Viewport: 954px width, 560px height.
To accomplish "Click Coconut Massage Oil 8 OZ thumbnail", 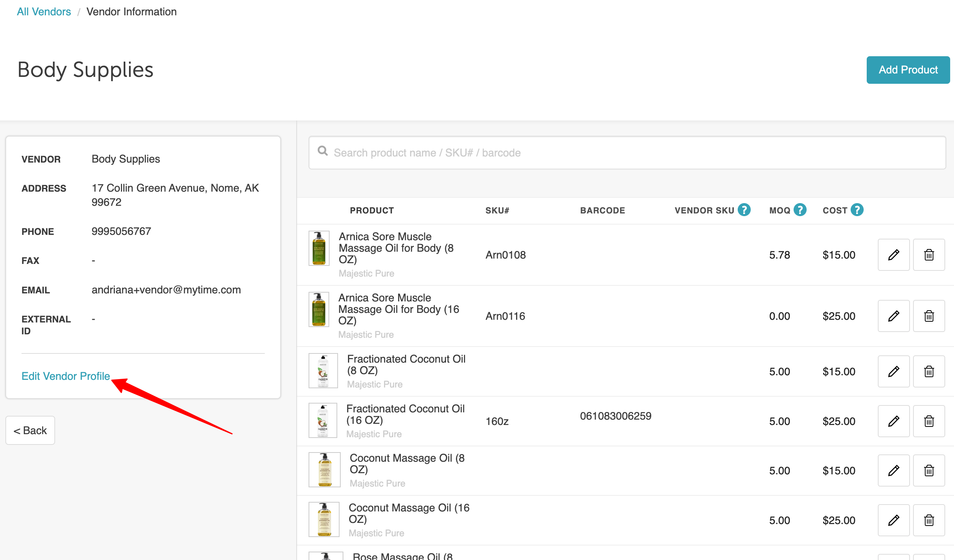I will [324, 470].
